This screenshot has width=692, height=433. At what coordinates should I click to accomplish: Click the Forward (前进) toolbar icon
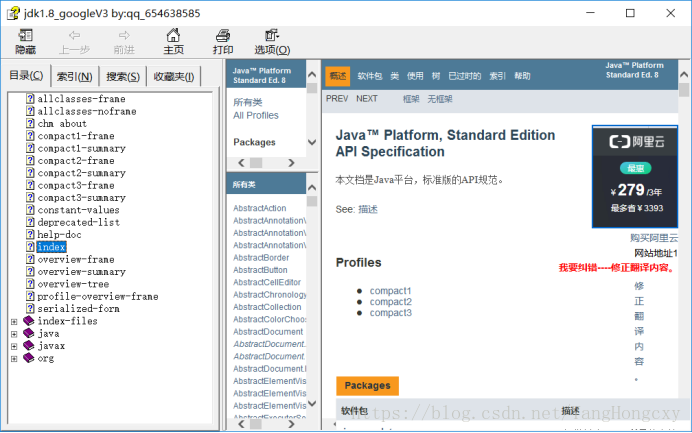pyautogui.click(x=124, y=36)
